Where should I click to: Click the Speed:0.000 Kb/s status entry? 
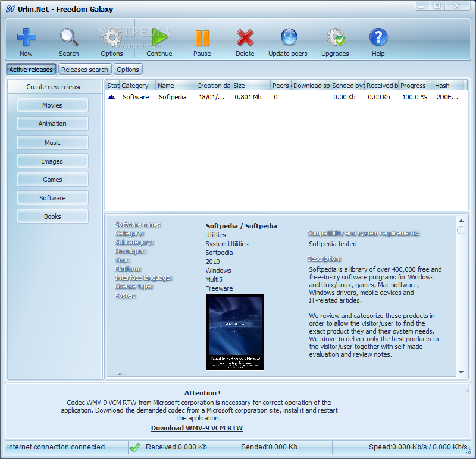[418, 447]
